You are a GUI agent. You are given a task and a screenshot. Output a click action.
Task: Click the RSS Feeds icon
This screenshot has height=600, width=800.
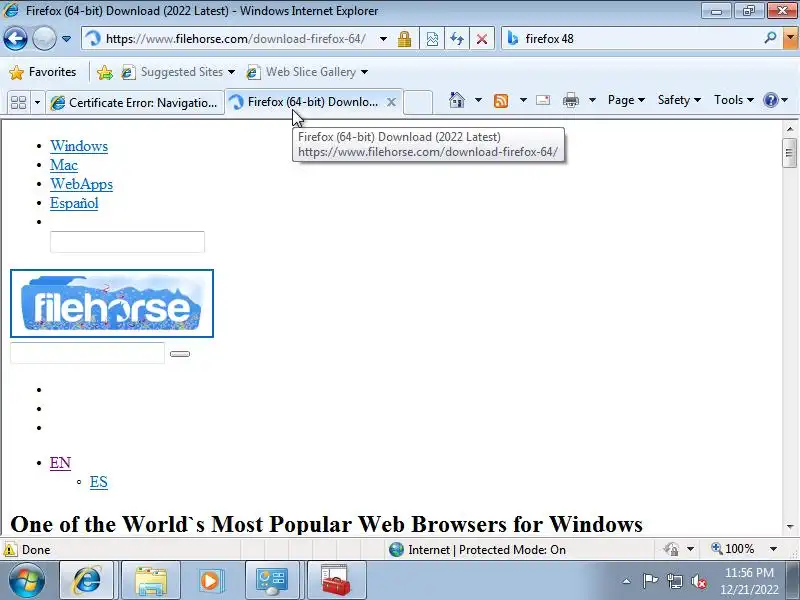click(501, 101)
